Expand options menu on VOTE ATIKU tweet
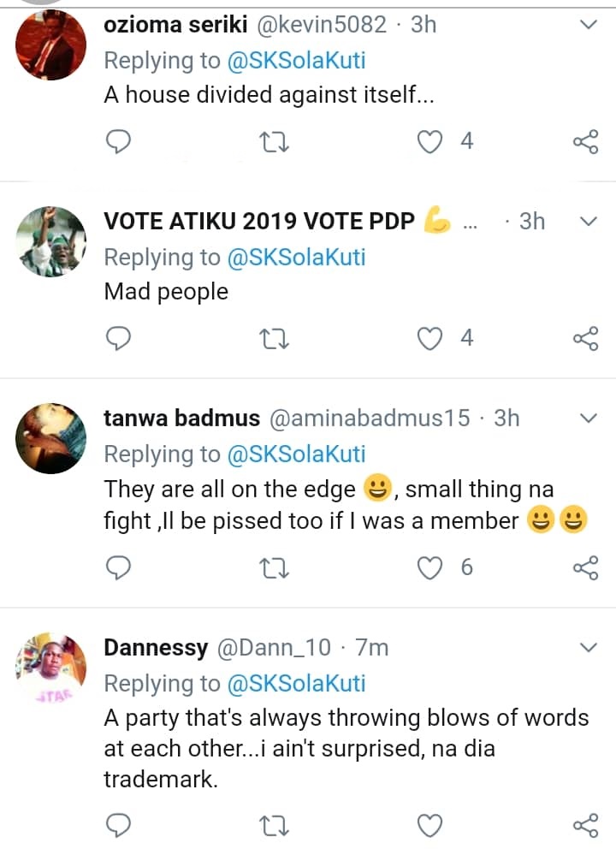 click(588, 221)
